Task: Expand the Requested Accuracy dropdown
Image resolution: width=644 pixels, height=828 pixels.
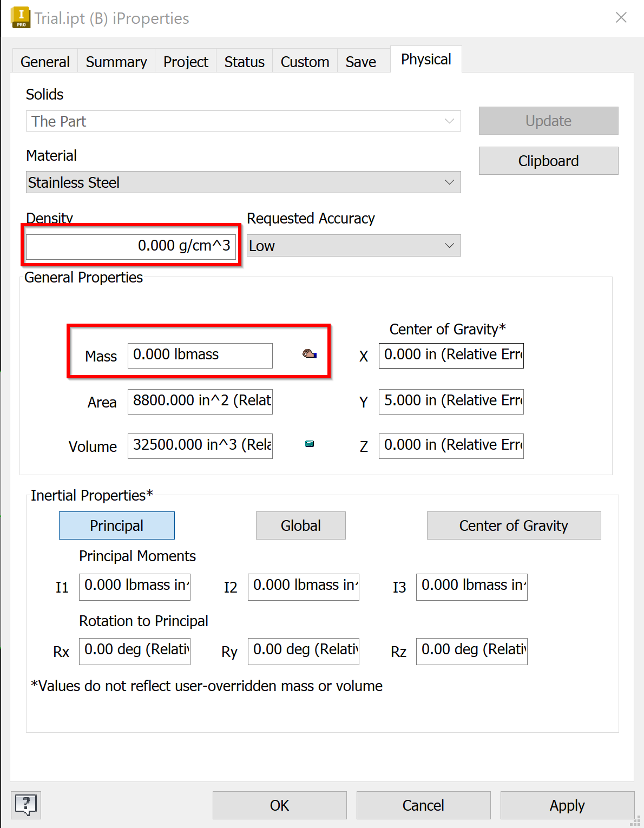Action: [353, 246]
